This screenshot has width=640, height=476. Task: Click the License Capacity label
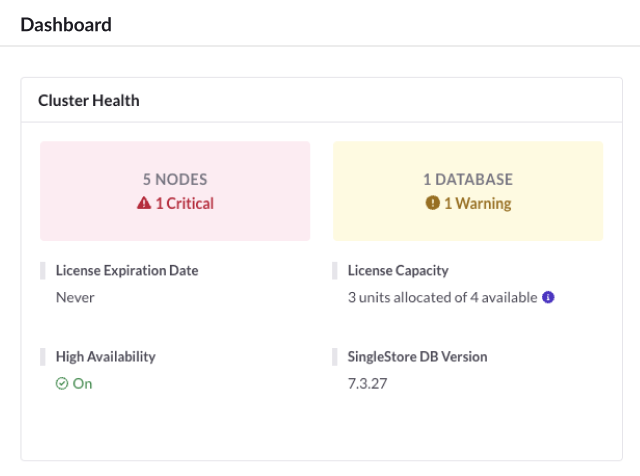click(398, 271)
